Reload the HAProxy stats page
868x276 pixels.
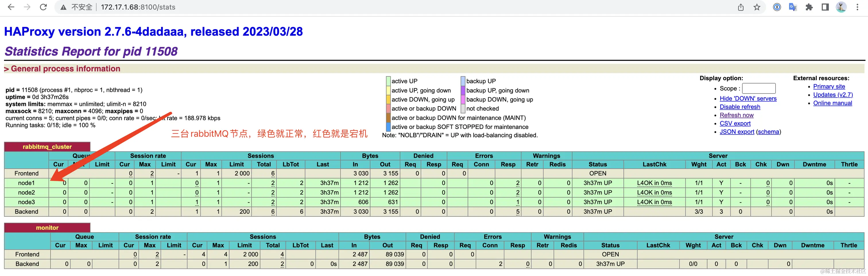tap(43, 7)
